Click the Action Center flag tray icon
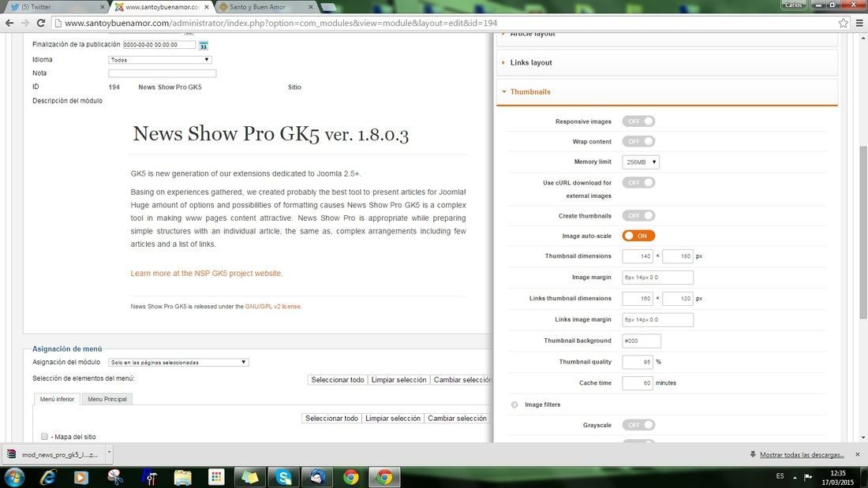This screenshot has height=488, width=868. 808,477
